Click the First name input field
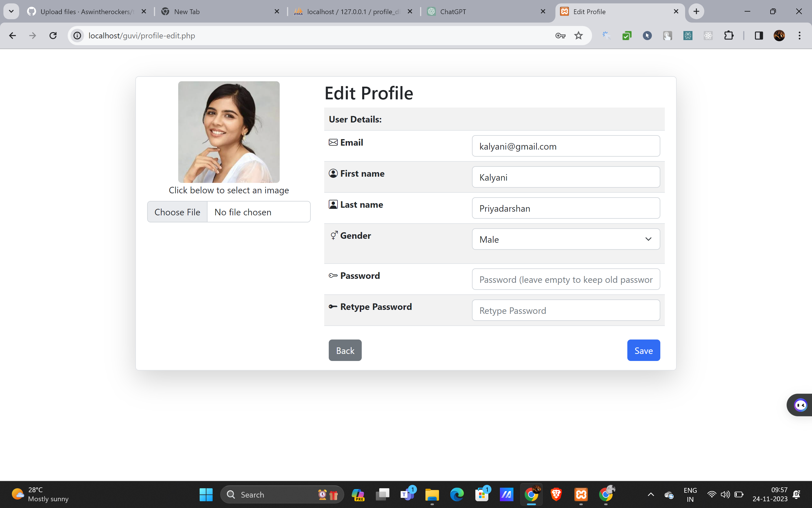 point(566,177)
